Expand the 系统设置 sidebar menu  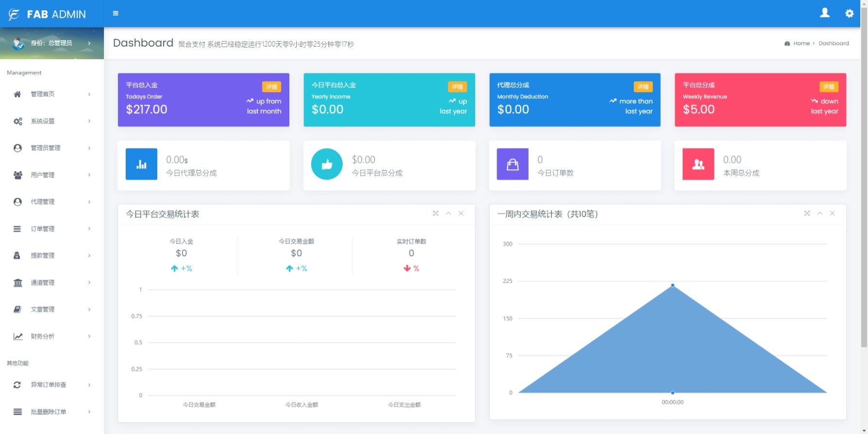[52, 121]
